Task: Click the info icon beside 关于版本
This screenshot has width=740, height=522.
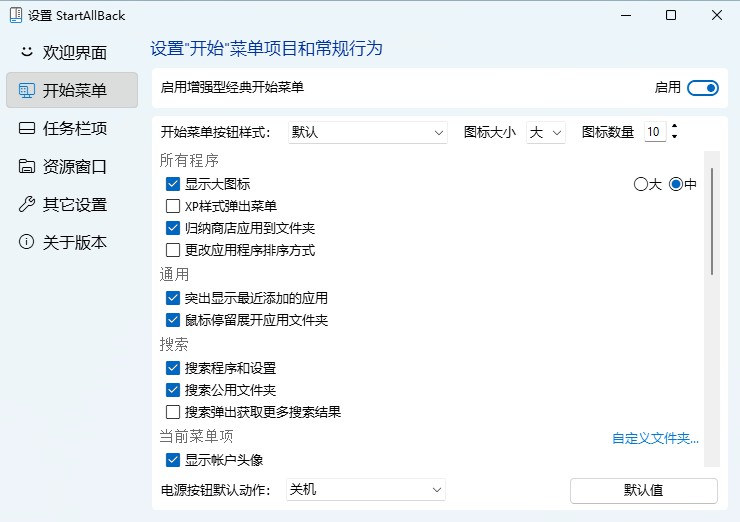Action: point(26,242)
